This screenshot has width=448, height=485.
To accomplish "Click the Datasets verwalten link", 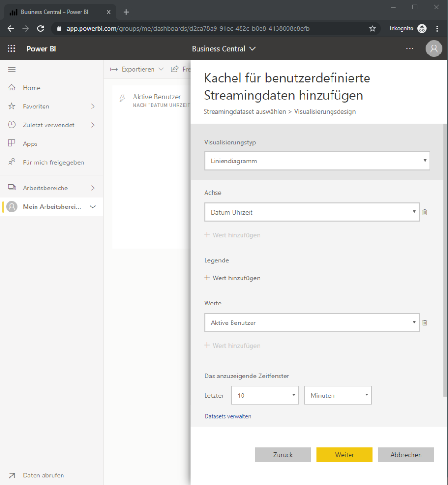I will point(228,416).
